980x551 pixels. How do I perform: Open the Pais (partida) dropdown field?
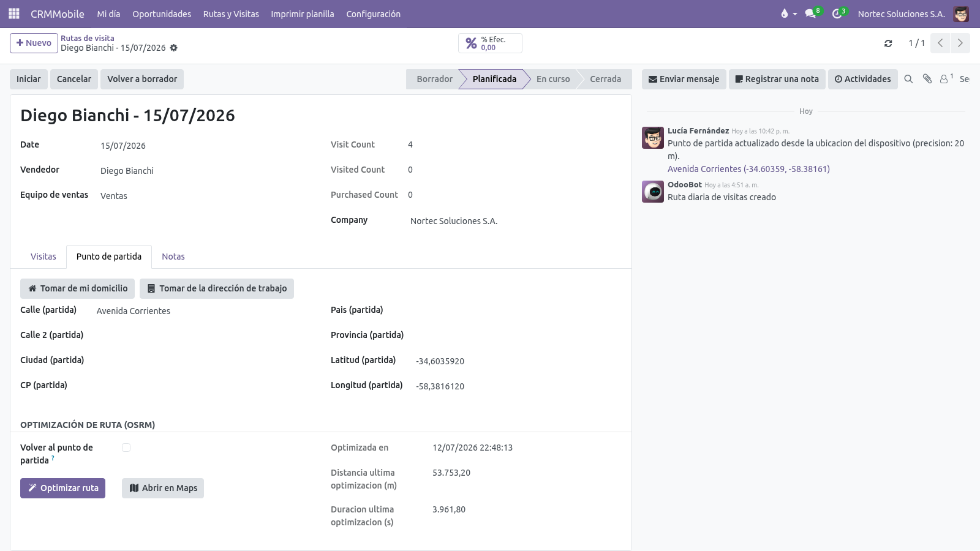pyautogui.click(x=519, y=310)
